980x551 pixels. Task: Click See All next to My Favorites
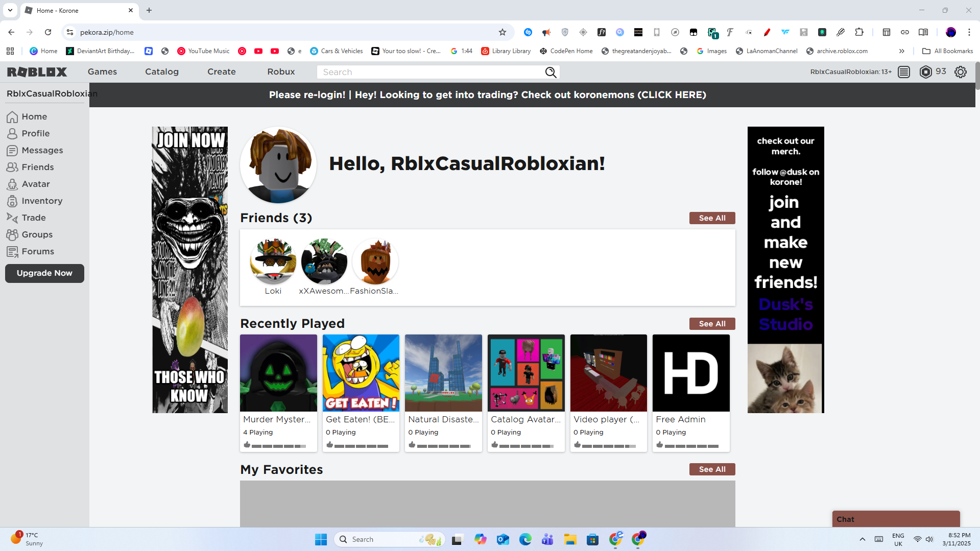pos(712,469)
